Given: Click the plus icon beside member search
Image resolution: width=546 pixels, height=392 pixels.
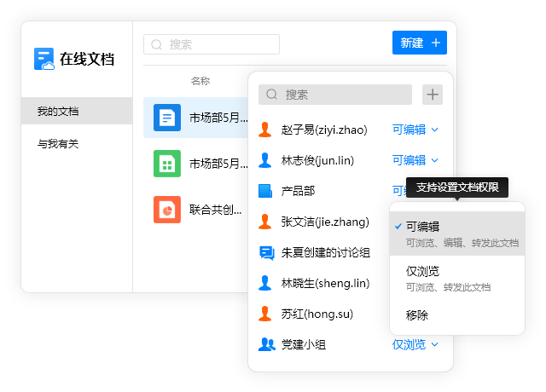Looking at the screenshot, I should (433, 95).
